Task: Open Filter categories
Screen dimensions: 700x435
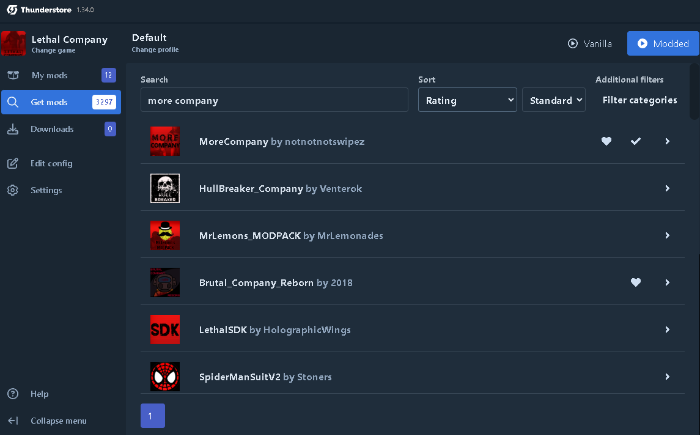Action: click(640, 100)
